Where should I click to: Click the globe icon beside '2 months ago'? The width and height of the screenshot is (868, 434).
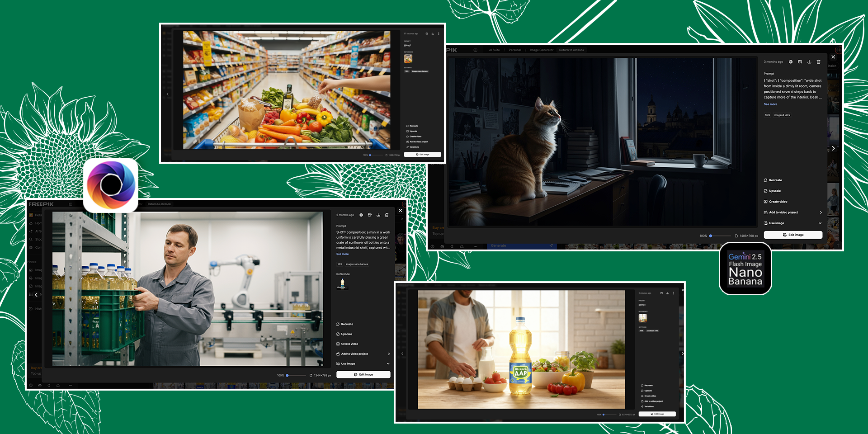[x=361, y=215]
